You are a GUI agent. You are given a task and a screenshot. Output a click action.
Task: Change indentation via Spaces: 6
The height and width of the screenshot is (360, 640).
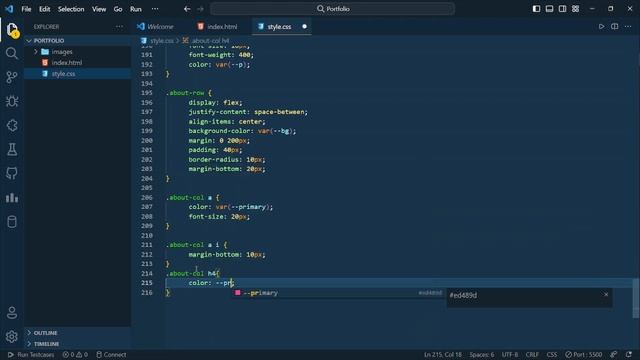[481, 354]
